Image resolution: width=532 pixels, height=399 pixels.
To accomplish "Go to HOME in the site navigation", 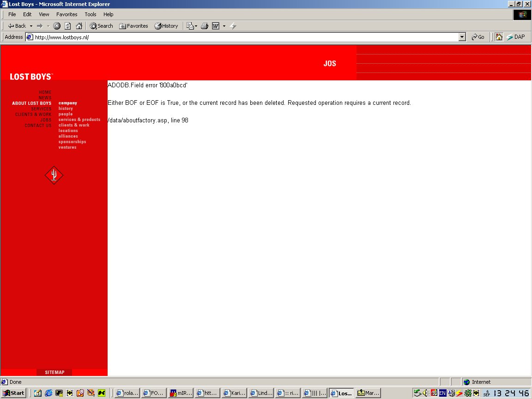I will click(x=45, y=92).
